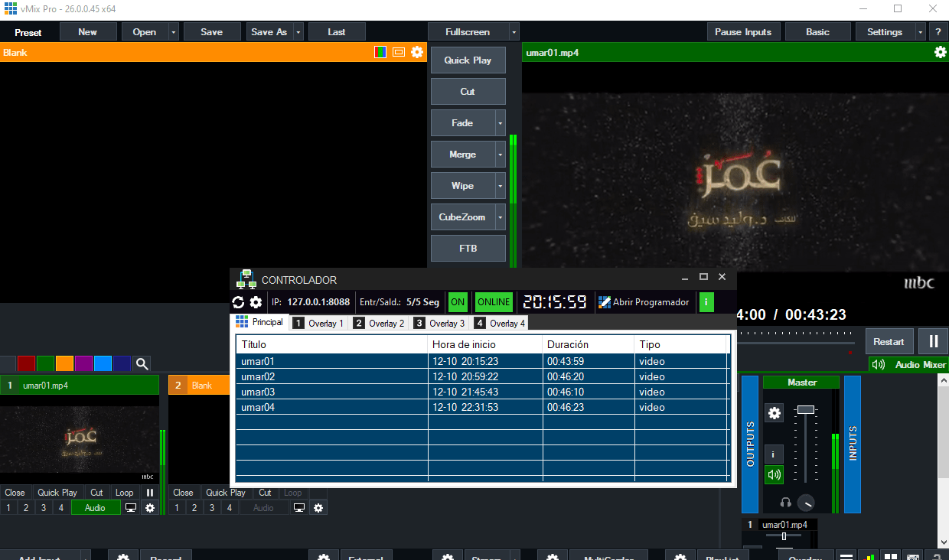Open CONTROLADOR settings gear icon
Screen dimensions: 949x560
click(256, 302)
